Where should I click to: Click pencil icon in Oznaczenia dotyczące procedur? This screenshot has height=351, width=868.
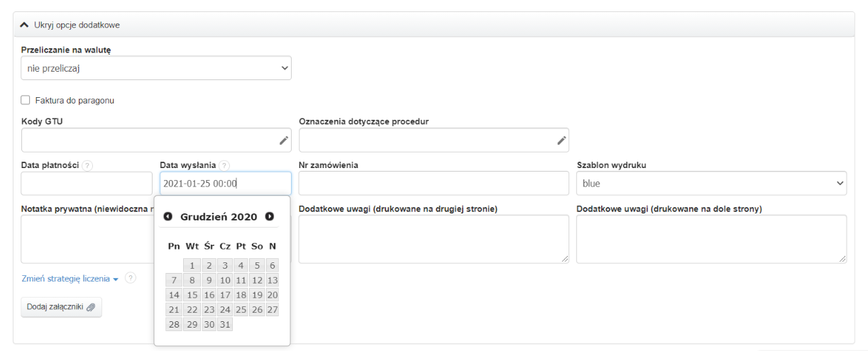[561, 140]
